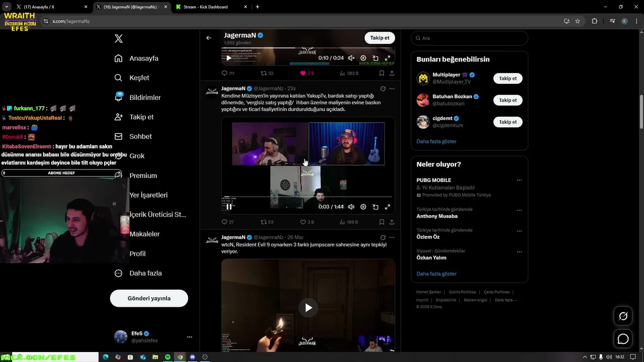Reply to the post with 27 replies

tap(228, 222)
